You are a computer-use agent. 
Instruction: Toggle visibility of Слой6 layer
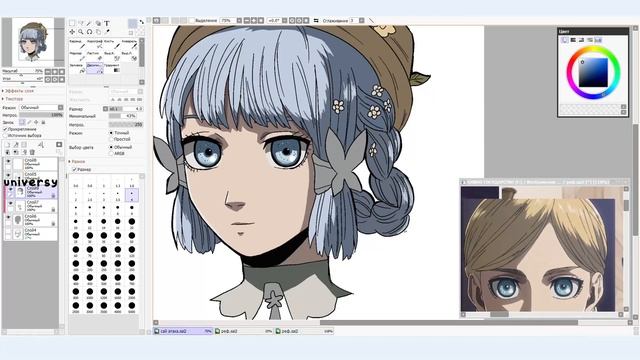click(x=8, y=217)
